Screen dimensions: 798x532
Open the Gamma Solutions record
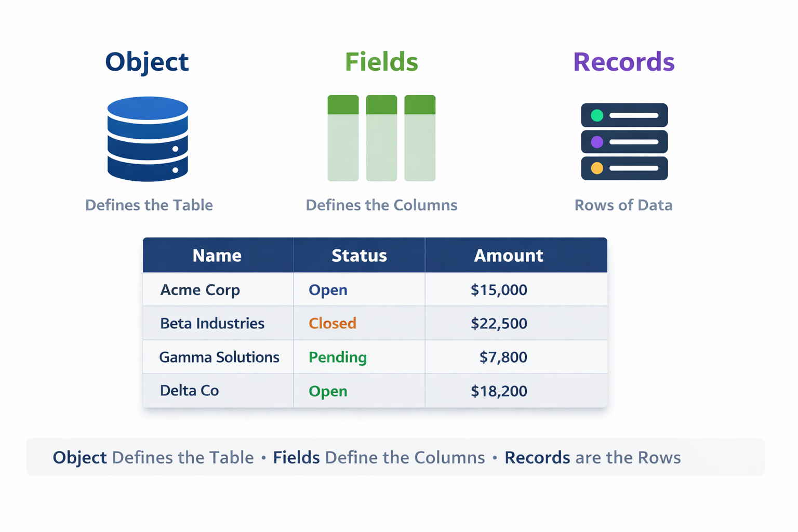[219, 357]
